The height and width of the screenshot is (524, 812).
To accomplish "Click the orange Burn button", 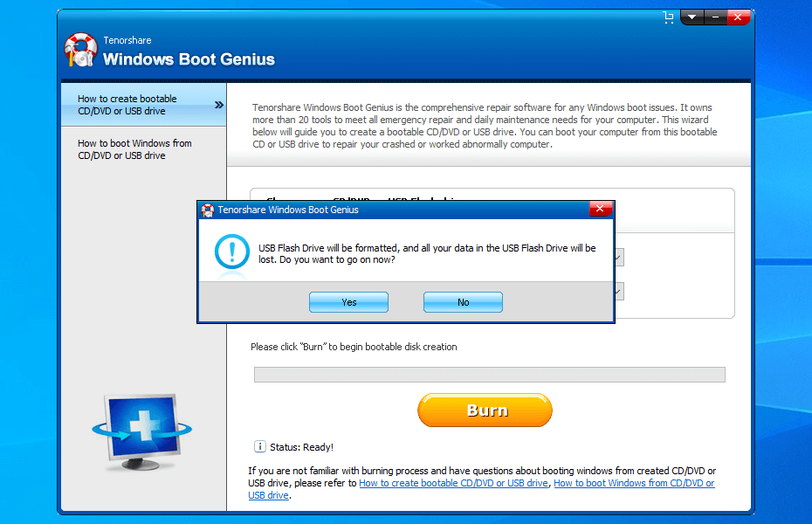I will pyautogui.click(x=485, y=410).
